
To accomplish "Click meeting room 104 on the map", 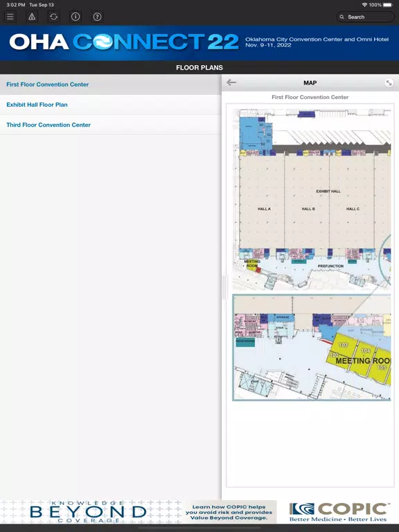I will [366, 351].
